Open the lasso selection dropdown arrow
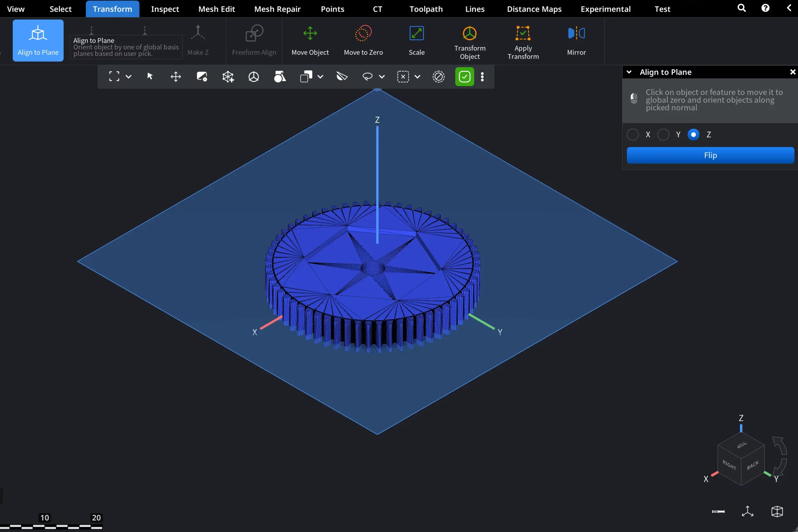The image size is (798, 532). pyautogui.click(x=382, y=77)
